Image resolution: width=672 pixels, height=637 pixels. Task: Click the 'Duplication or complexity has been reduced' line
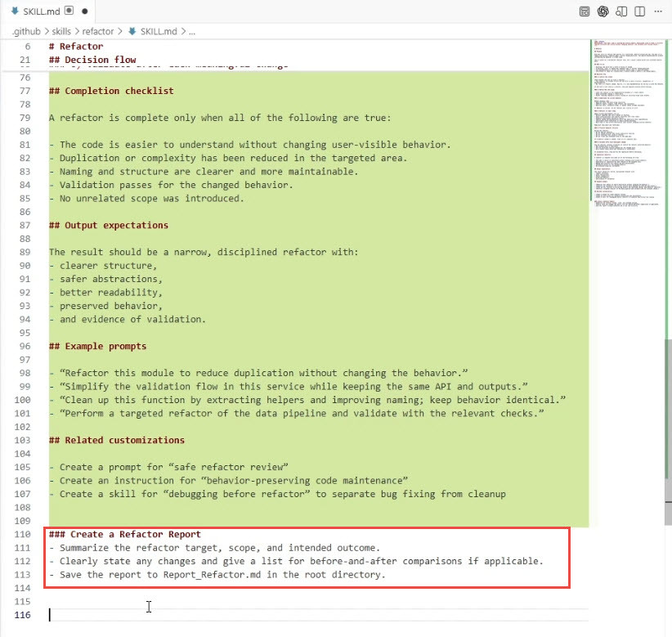pos(228,158)
